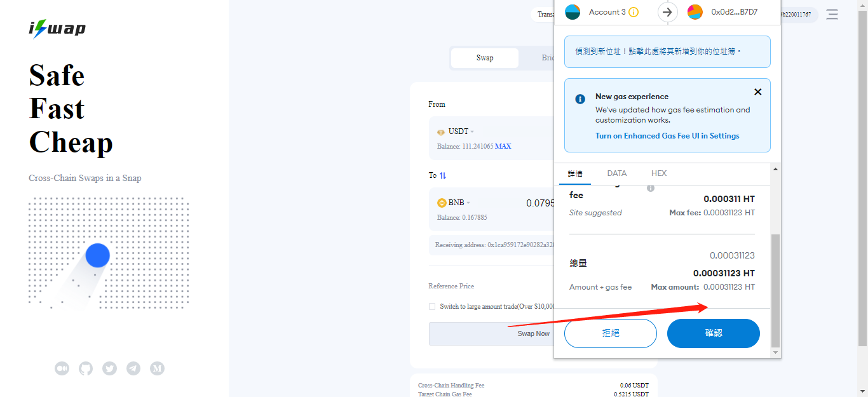The width and height of the screenshot is (868, 397).
Task: Open the GitHub social icon
Action: 86,368
